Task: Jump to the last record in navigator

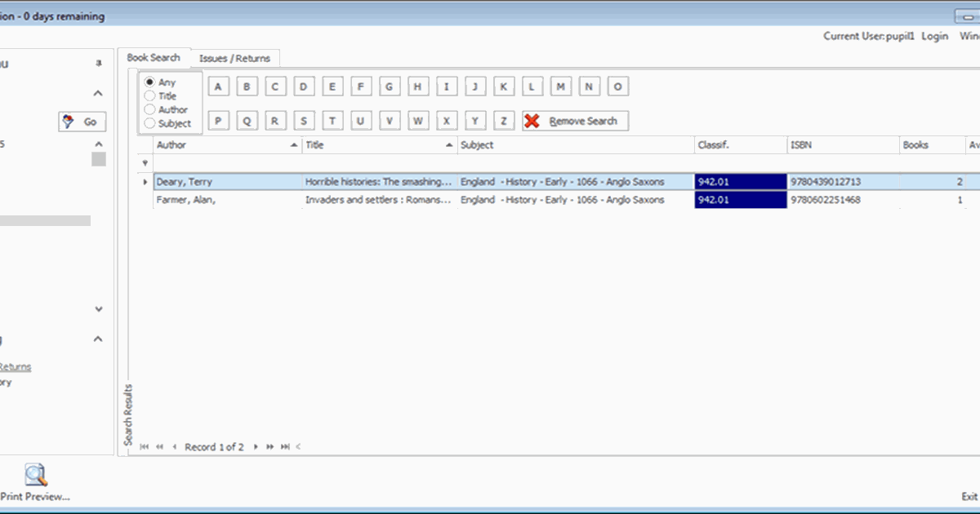Action: 285,447
